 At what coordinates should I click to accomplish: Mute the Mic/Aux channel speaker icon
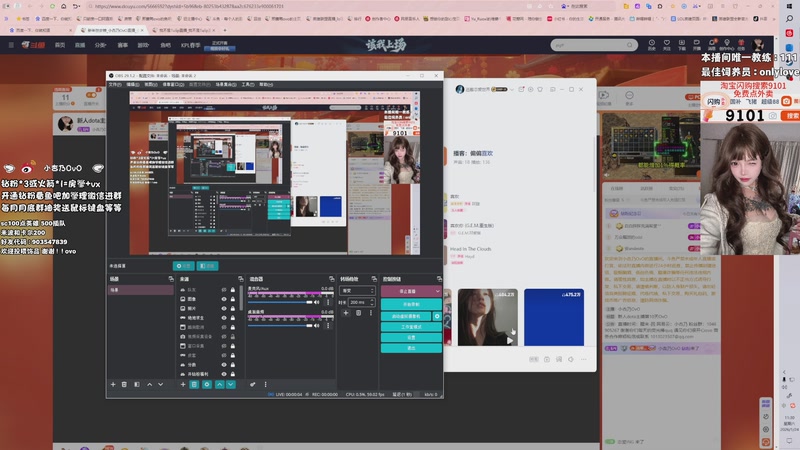tap(317, 302)
